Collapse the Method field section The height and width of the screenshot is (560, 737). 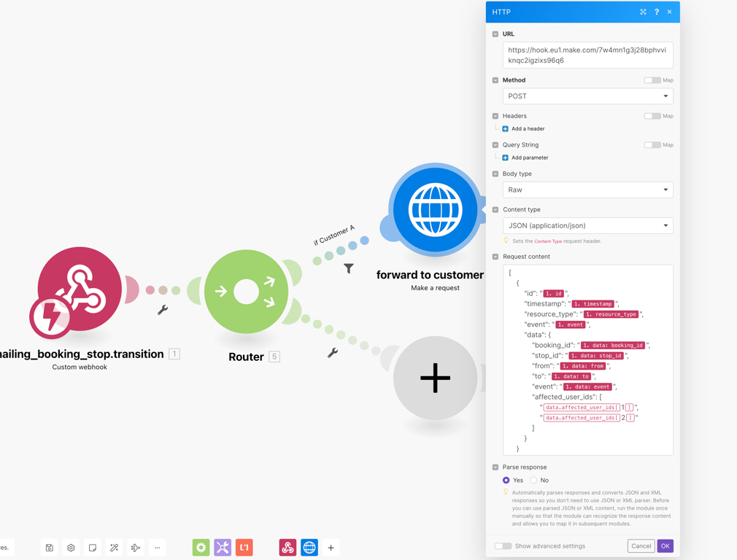(495, 80)
